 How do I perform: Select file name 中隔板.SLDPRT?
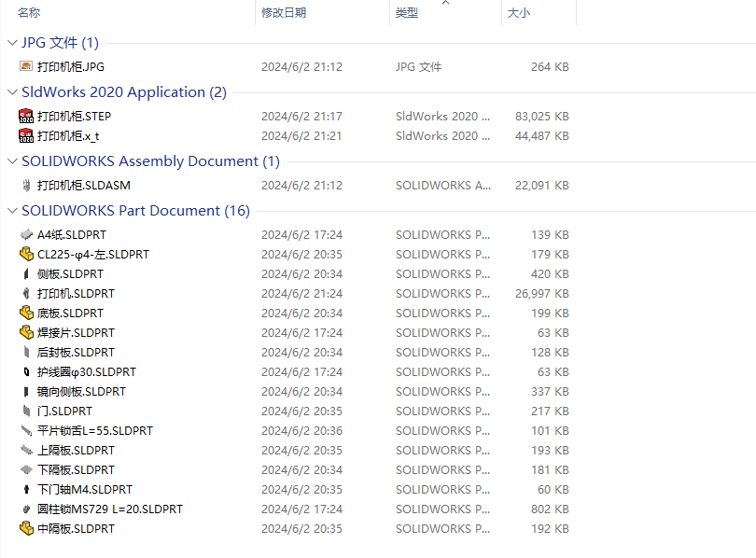click(77, 528)
